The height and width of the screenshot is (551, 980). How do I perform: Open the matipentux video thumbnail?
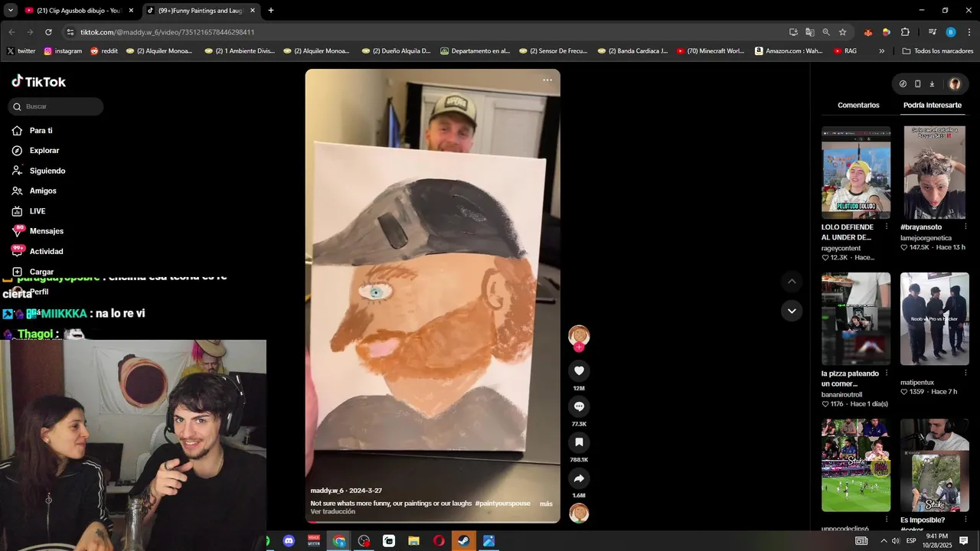coord(934,319)
